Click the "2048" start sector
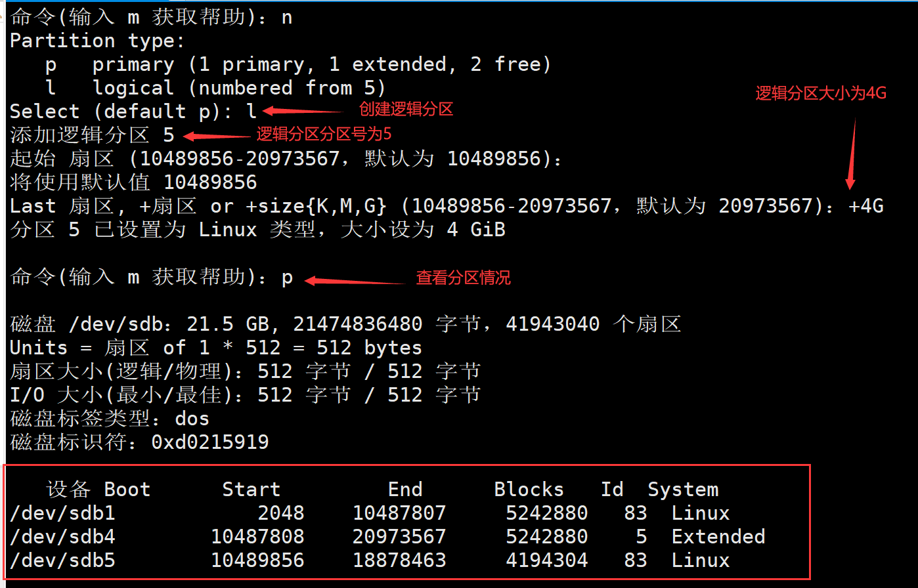 (281, 513)
